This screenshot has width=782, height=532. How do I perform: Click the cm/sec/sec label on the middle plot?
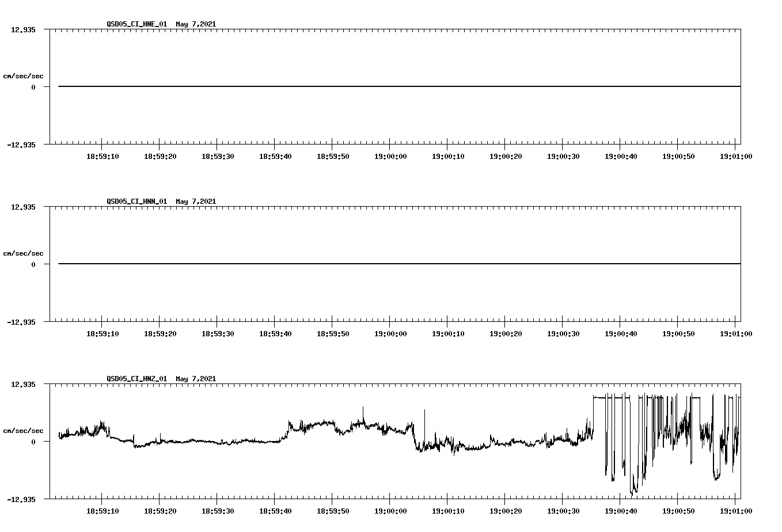tap(23, 253)
